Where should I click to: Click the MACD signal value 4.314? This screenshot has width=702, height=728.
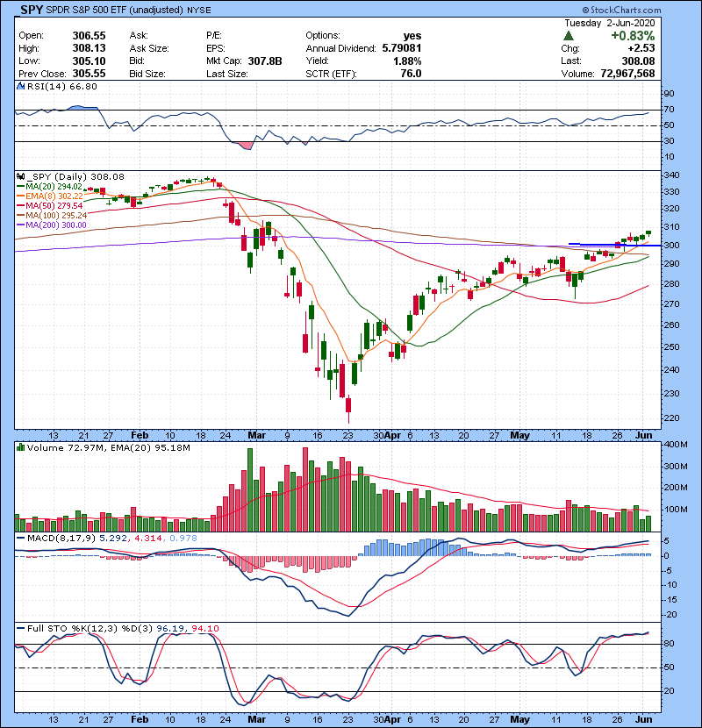pos(148,539)
